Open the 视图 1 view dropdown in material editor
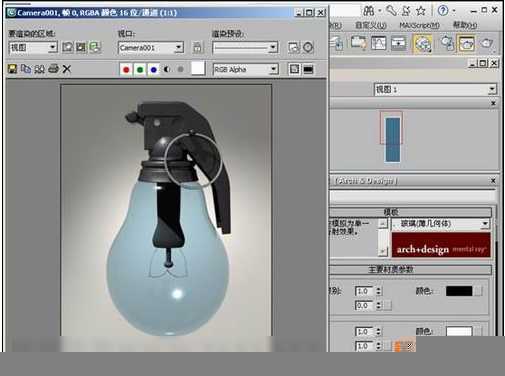The image size is (505, 376). pyautogui.click(x=435, y=89)
